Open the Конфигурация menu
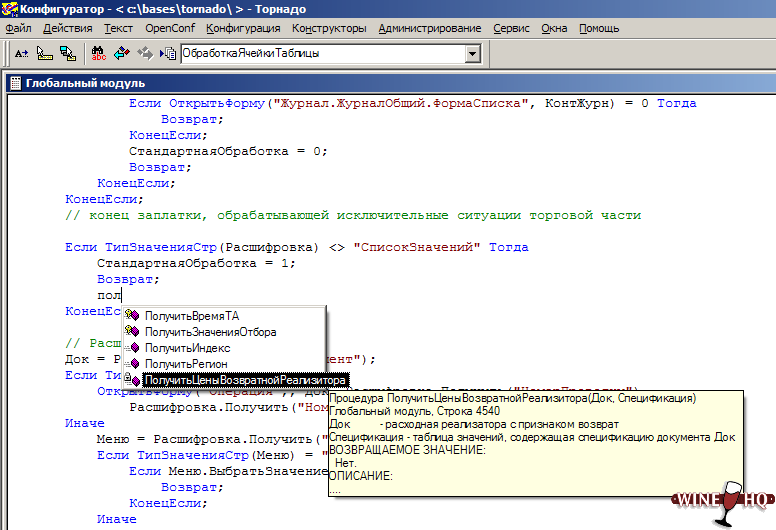776x530 pixels. [x=243, y=28]
